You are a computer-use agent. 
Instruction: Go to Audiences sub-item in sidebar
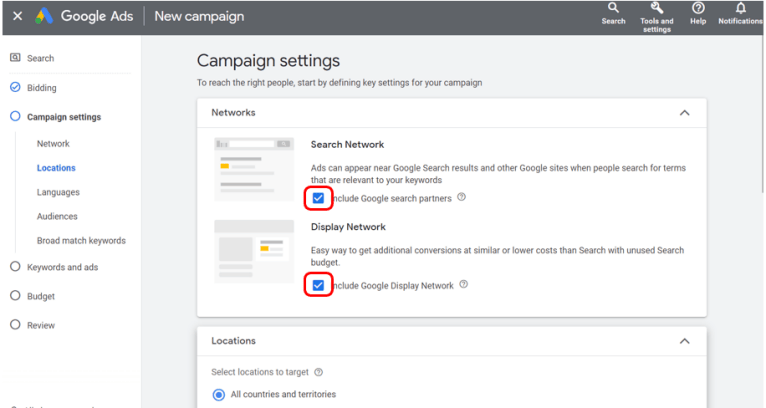[x=57, y=216]
